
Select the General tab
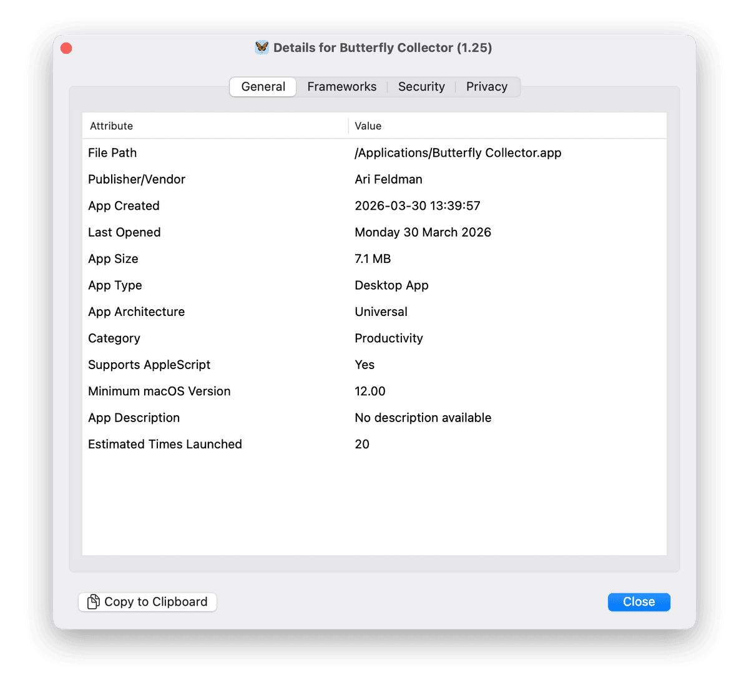click(263, 87)
